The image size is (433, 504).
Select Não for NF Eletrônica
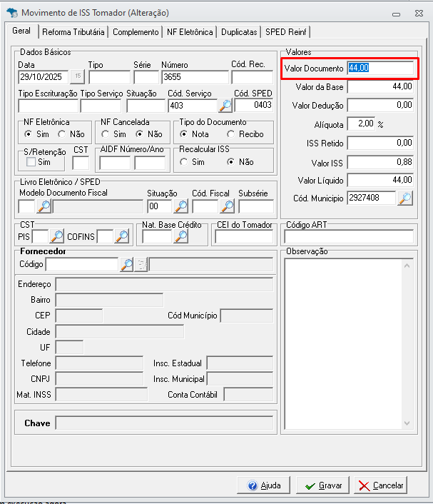(x=61, y=134)
